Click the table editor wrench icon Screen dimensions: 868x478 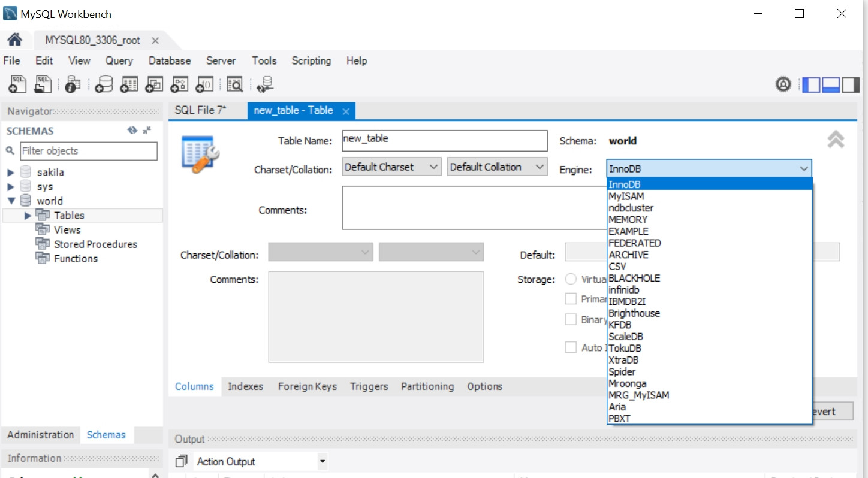coord(200,154)
